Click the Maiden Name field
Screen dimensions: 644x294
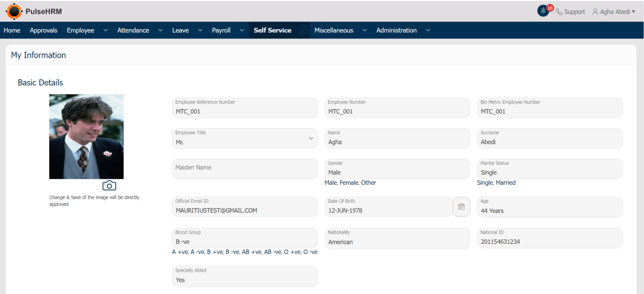point(245,169)
